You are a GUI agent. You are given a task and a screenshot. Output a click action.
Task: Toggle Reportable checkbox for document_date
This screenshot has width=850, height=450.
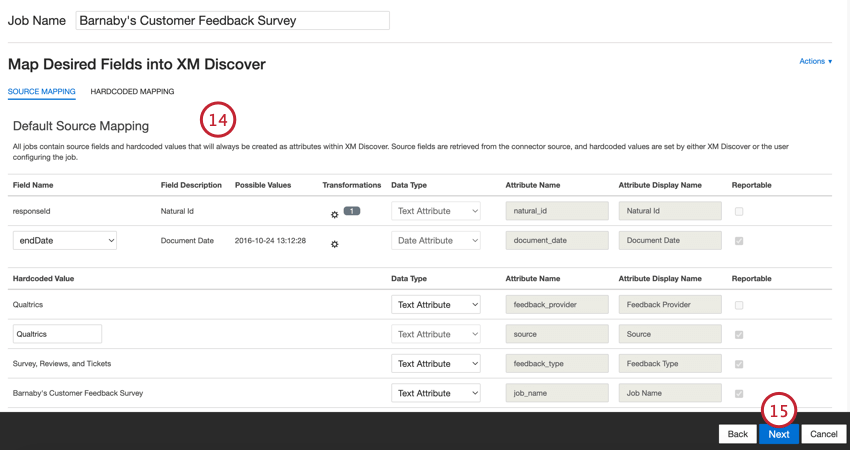coord(739,241)
